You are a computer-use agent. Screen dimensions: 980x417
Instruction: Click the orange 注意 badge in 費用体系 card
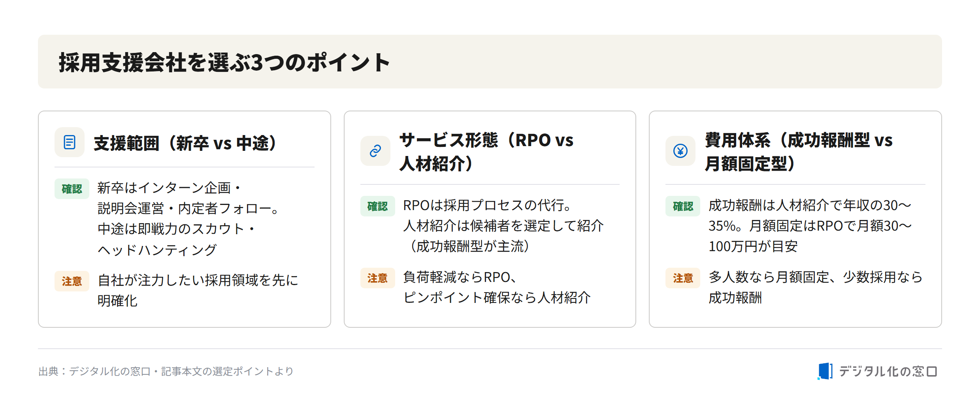(683, 278)
